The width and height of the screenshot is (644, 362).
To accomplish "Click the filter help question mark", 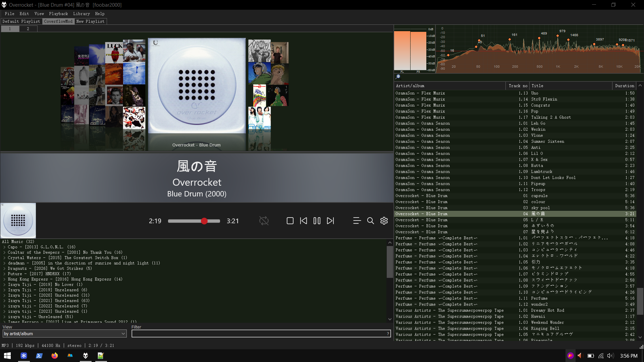I will (388, 334).
